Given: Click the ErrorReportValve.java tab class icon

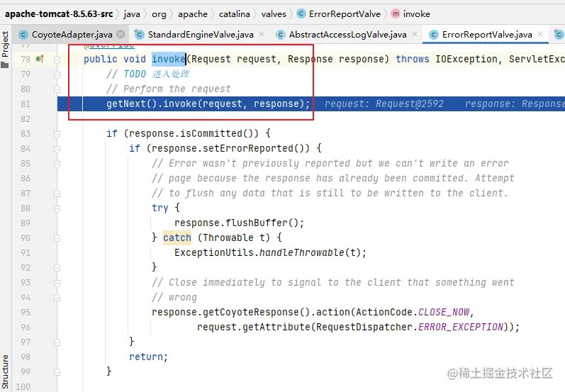Looking at the screenshot, I should (x=433, y=35).
